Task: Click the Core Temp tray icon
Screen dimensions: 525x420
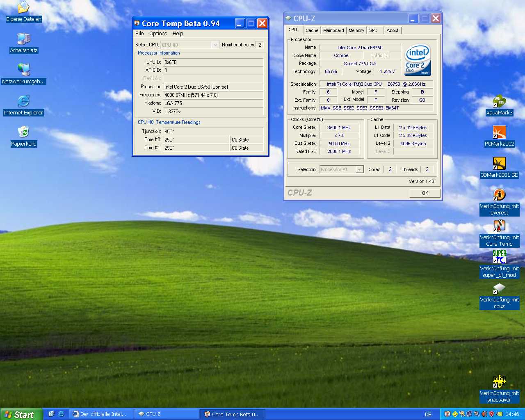Action: coord(447,414)
